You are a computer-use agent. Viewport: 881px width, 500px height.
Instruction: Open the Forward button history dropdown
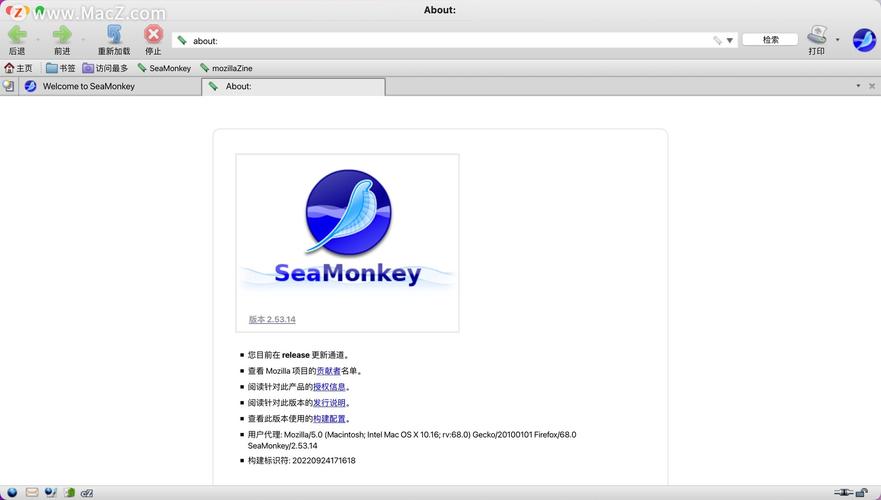coord(83,40)
